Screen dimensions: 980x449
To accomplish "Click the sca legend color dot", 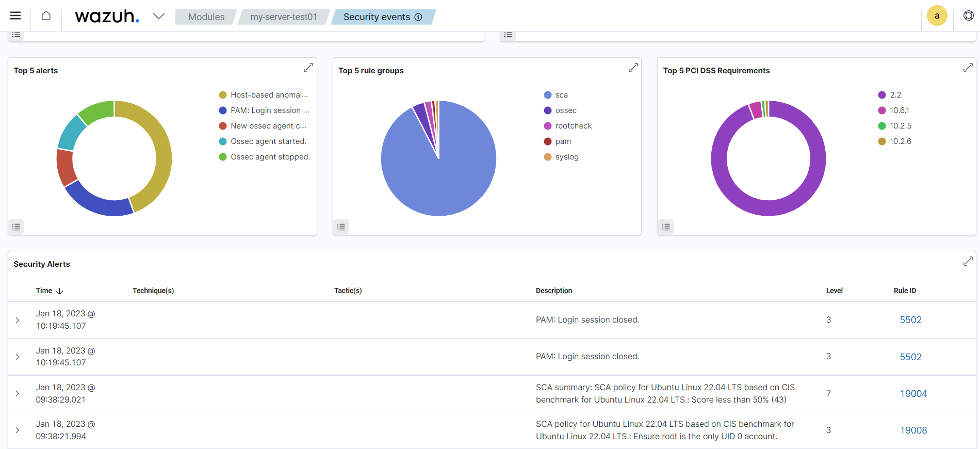I will point(548,95).
